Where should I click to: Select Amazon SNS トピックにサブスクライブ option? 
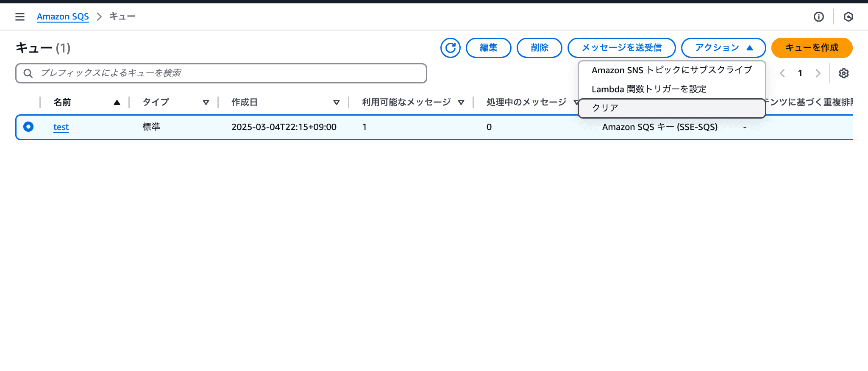pos(671,70)
